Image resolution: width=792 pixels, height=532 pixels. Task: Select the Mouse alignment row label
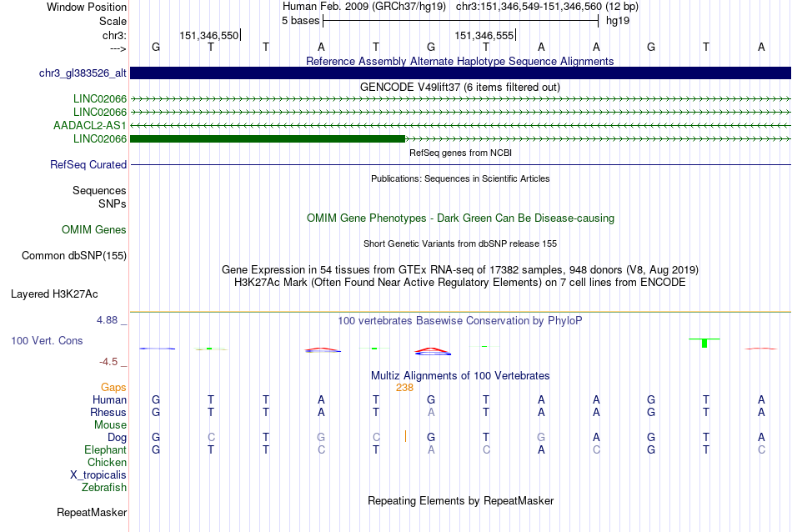click(110, 425)
